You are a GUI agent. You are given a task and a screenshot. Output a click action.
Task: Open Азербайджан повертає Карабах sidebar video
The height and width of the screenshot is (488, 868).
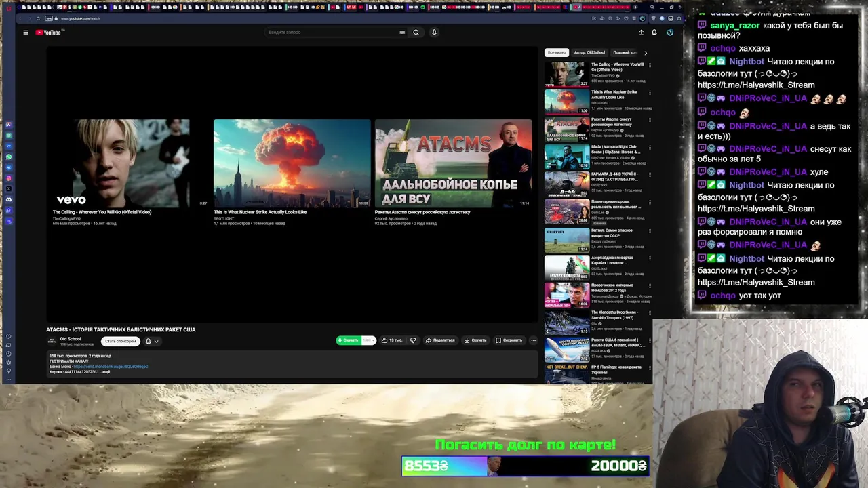(612, 260)
